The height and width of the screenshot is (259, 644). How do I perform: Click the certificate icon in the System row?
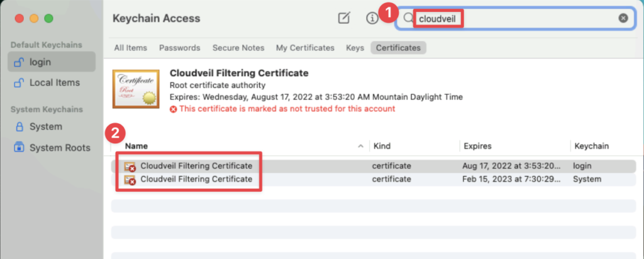click(x=130, y=179)
